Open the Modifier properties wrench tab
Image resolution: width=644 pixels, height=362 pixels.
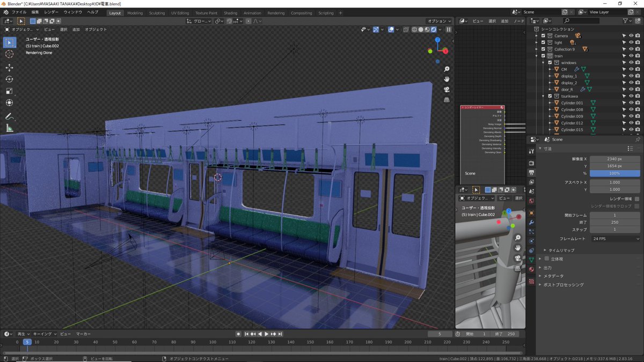point(531,222)
